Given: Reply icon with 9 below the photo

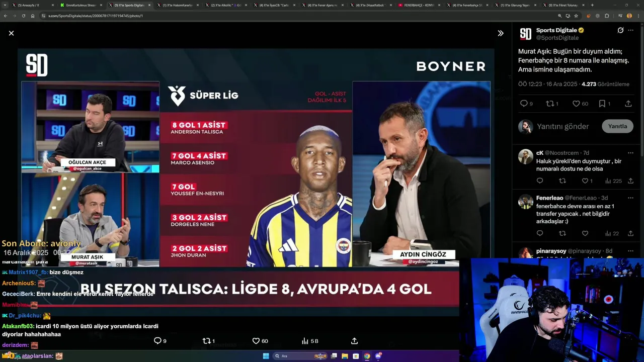Looking at the screenshot, I should click(x=160, y=341).
